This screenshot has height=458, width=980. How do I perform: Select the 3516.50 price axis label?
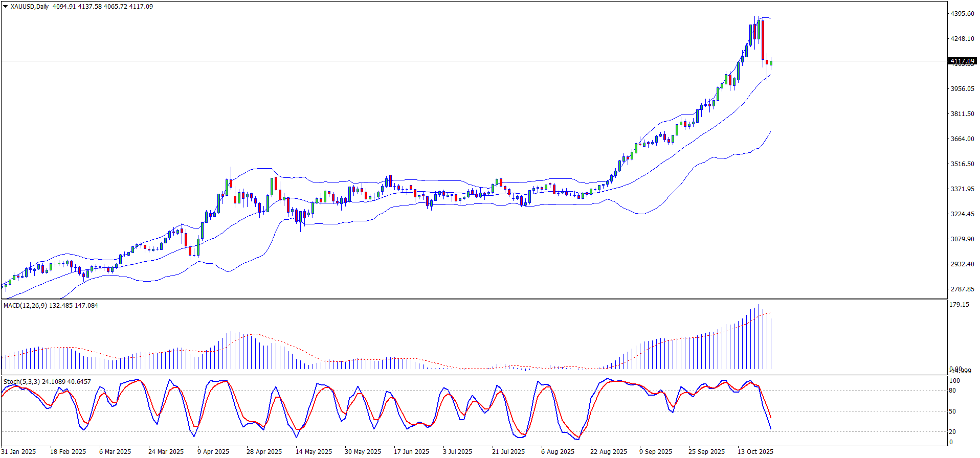[x=962, y=164]
